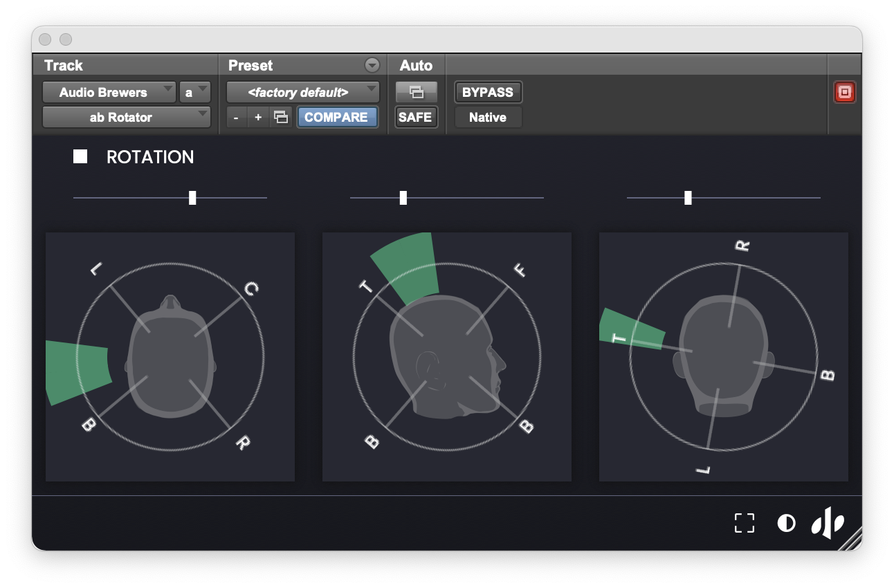894x588 pixels.
Task: Click the side-view head rotation display
Action: coord(447,357)
